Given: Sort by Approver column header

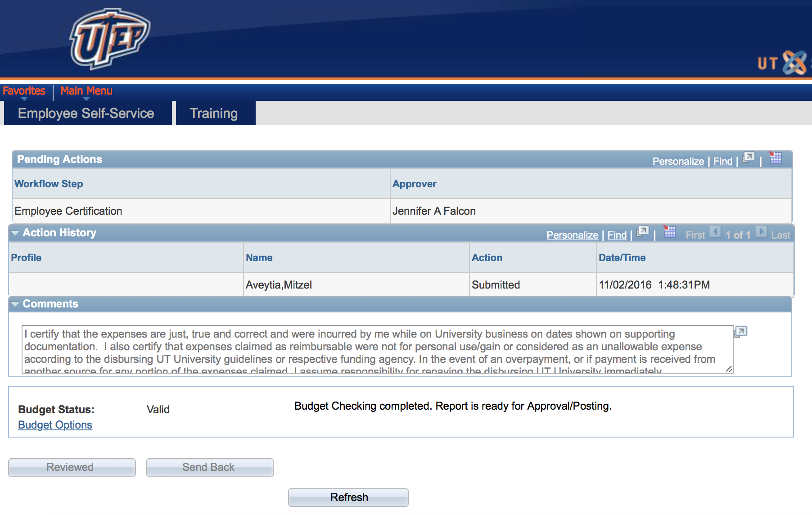Looking at the screenshot, I should pyautogui.click(x=415, y=184).
